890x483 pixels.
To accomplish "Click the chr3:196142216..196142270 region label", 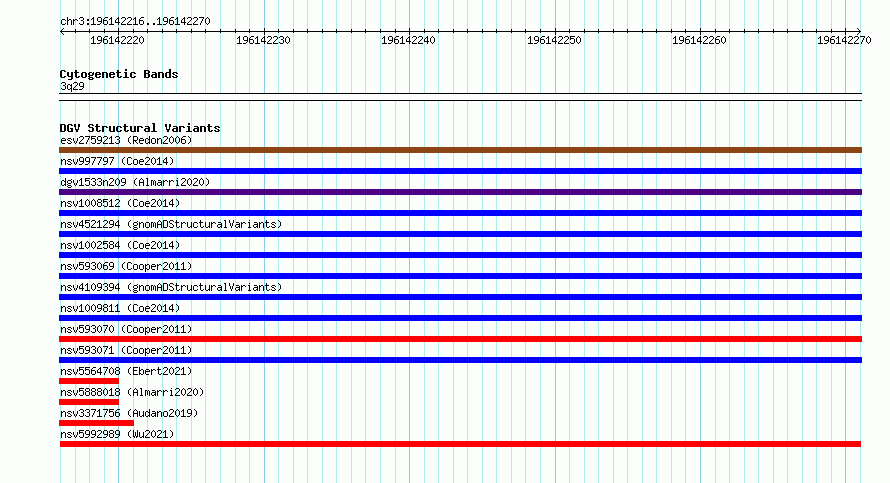I will pos(135,22).
